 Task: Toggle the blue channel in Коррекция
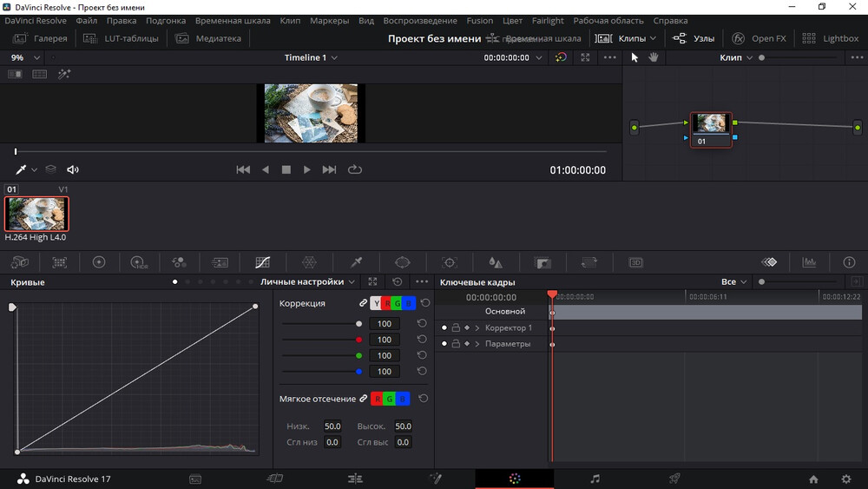409,303
